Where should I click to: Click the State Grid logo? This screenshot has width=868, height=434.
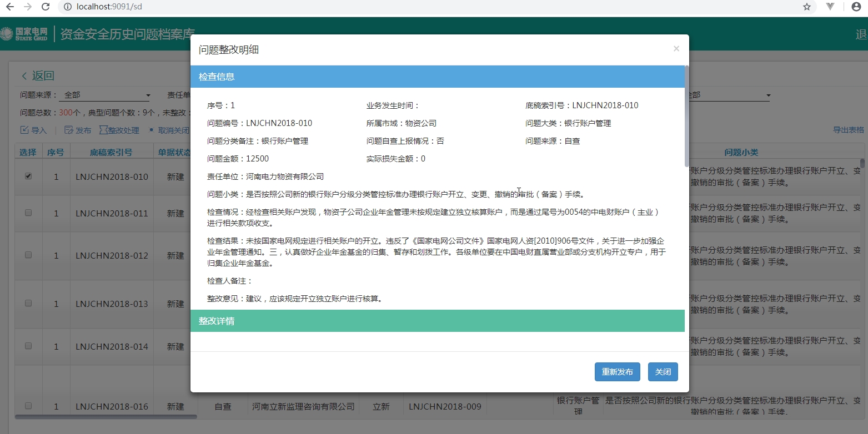pyautogui.click(x=24, y=34)
